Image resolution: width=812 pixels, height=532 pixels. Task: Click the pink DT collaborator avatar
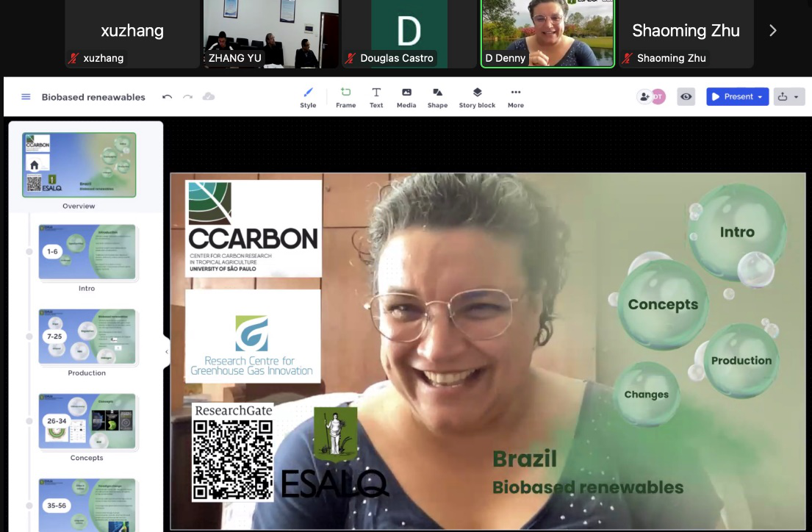click(658, 97)
